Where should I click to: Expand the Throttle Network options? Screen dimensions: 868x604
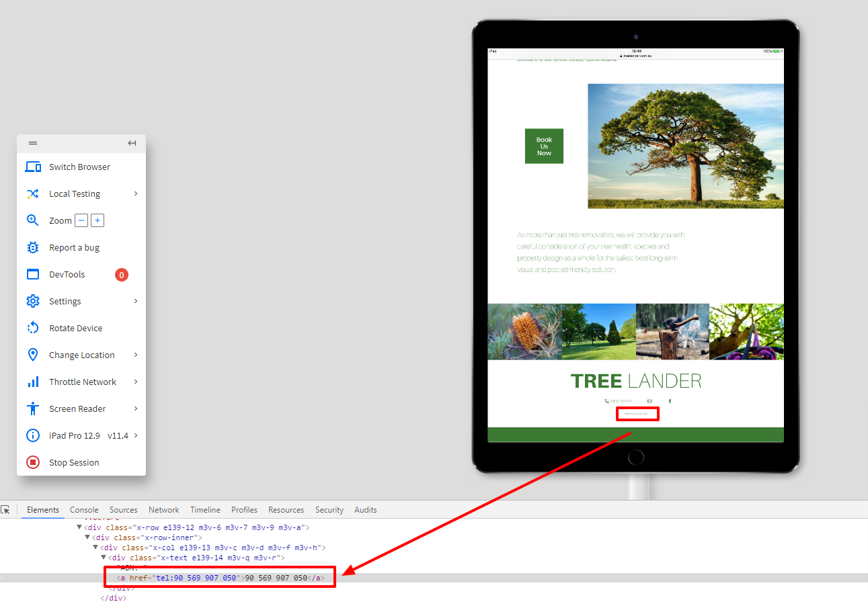click(x=135, y=382)
